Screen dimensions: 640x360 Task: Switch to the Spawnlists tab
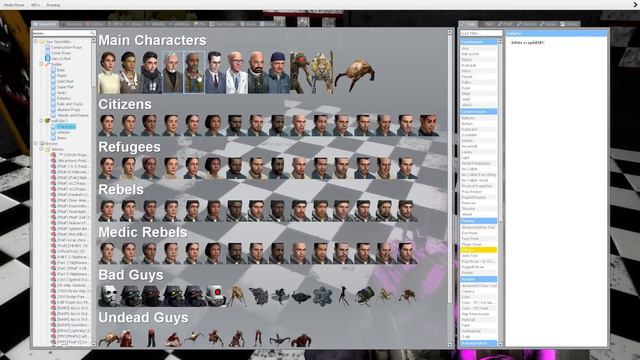tap(45, 24)
